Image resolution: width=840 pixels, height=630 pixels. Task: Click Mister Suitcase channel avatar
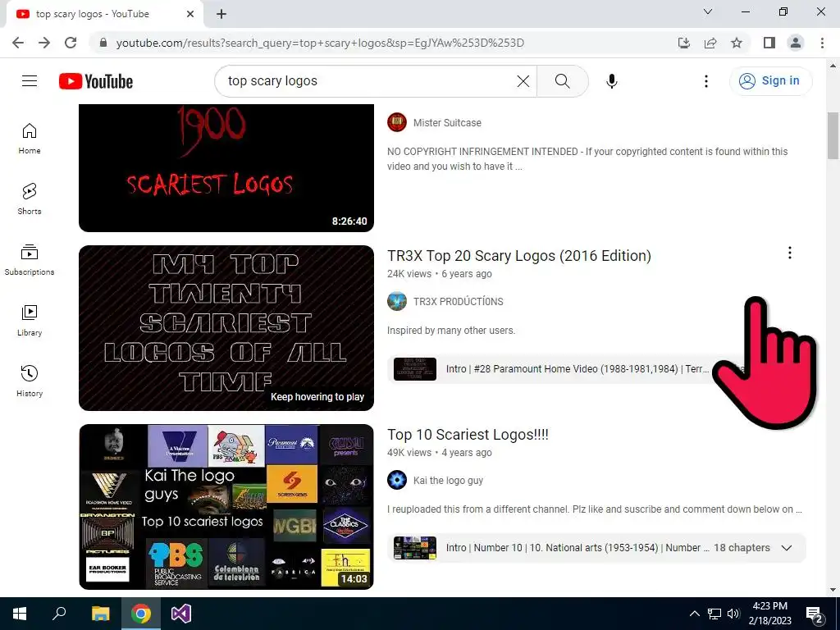coord(397,123)
